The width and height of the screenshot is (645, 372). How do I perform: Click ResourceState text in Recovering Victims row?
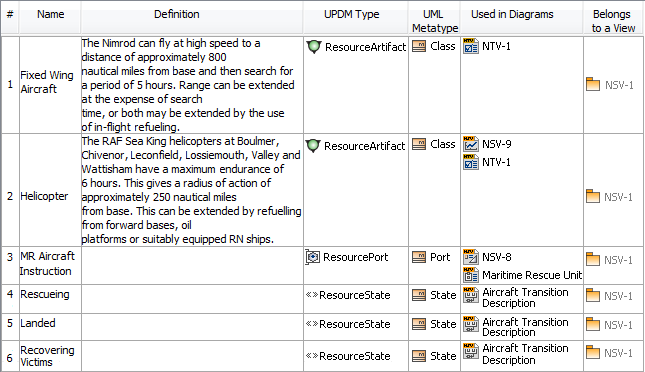355,356
